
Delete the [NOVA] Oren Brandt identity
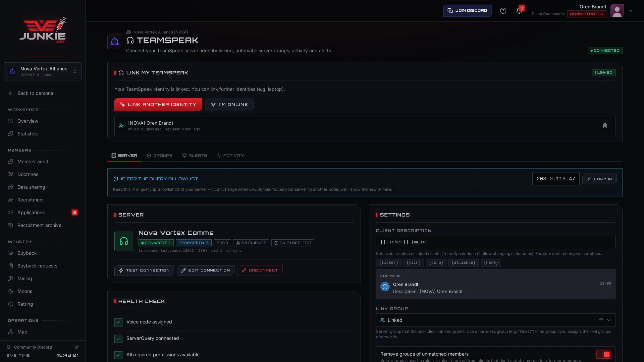pos(605,126)
